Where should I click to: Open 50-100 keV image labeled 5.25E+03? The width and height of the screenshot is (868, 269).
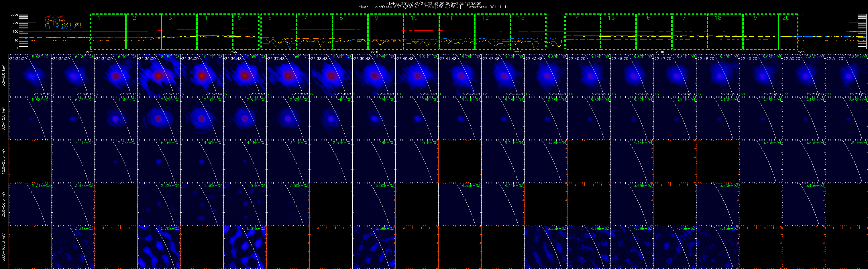546,247
